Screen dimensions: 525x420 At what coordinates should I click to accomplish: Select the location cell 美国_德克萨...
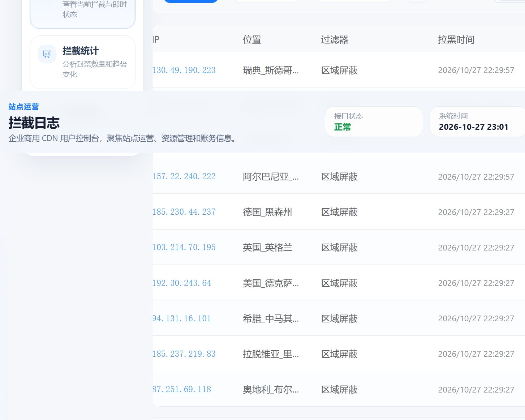271,283
